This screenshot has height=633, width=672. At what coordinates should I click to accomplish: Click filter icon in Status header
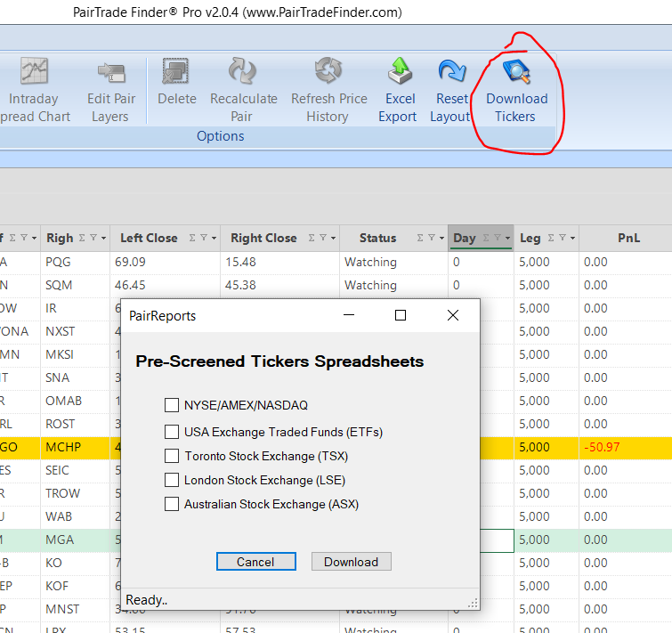pyautogui.click(x=432, y=238)
